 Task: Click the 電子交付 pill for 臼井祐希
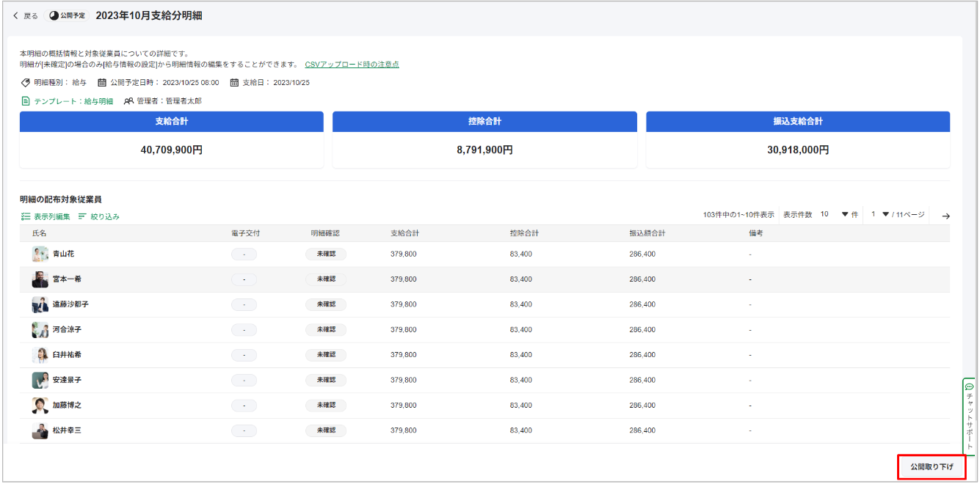(x=244, y=355)
